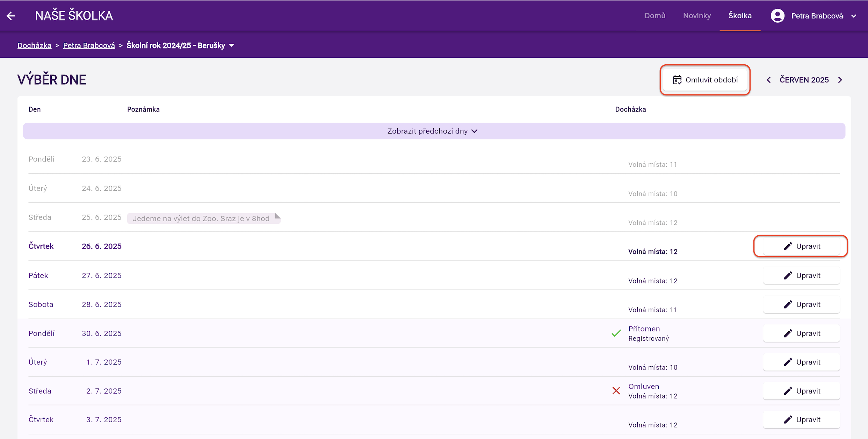Click note attachment icon on Zoo trip
868x439 pixels.
tap(277, 216)
